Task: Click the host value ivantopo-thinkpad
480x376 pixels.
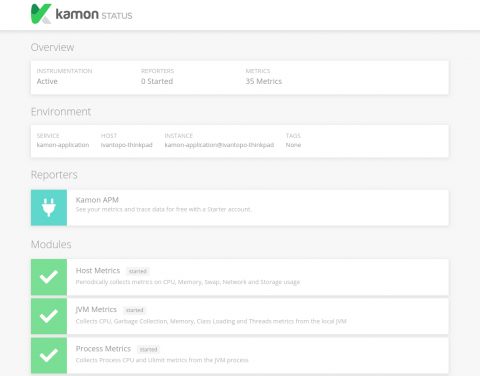Action: [x=127, y=145]
